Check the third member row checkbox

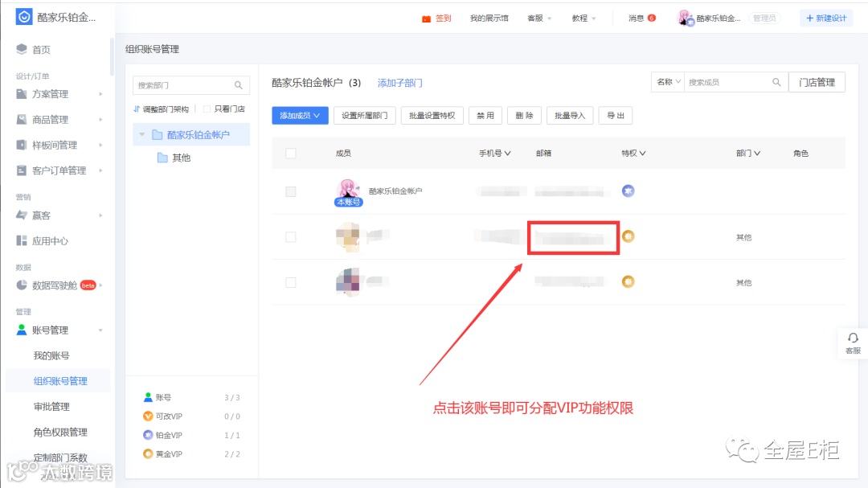291,282
